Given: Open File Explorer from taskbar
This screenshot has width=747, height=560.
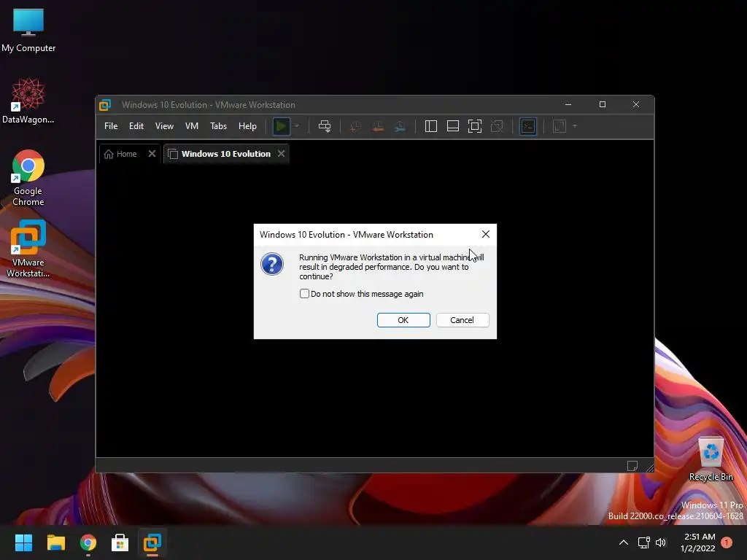Looking at the screenshot, I should coord(55,542).
